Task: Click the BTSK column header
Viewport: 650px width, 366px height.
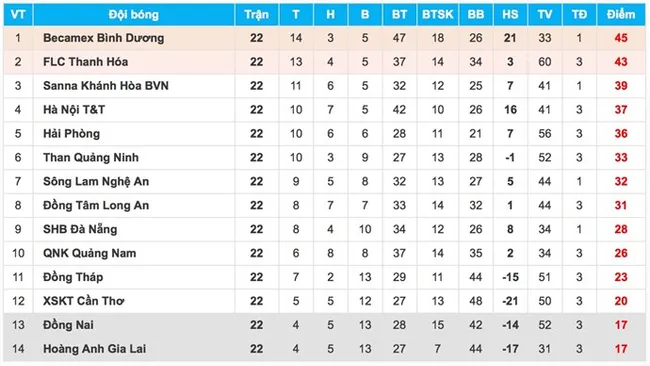Action: [x=437, y=15]
